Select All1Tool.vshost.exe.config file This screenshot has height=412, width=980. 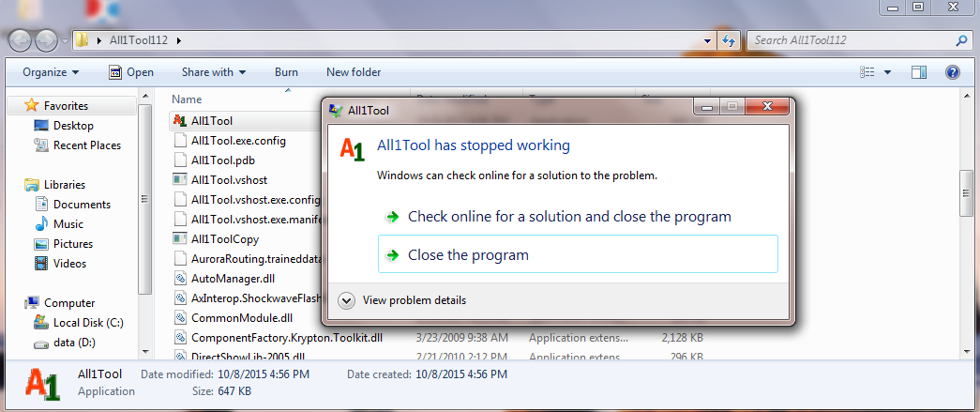point(256,200)
